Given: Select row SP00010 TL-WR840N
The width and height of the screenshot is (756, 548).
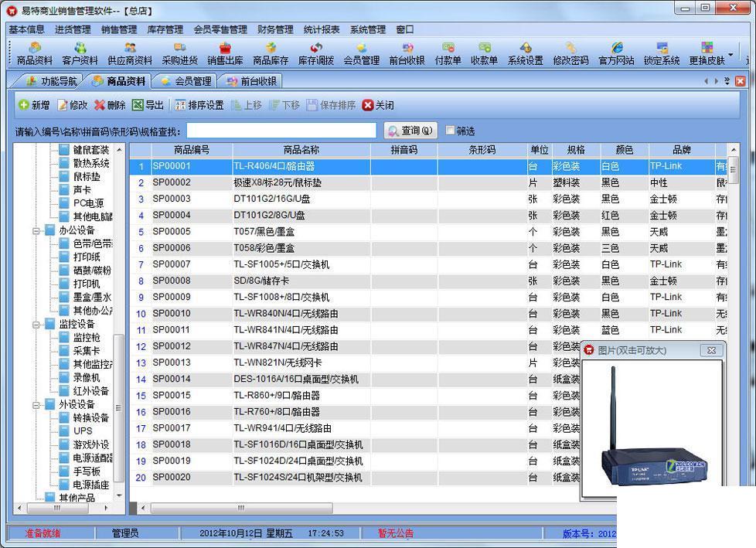Looking at the screenshot, I should [428, 314].
